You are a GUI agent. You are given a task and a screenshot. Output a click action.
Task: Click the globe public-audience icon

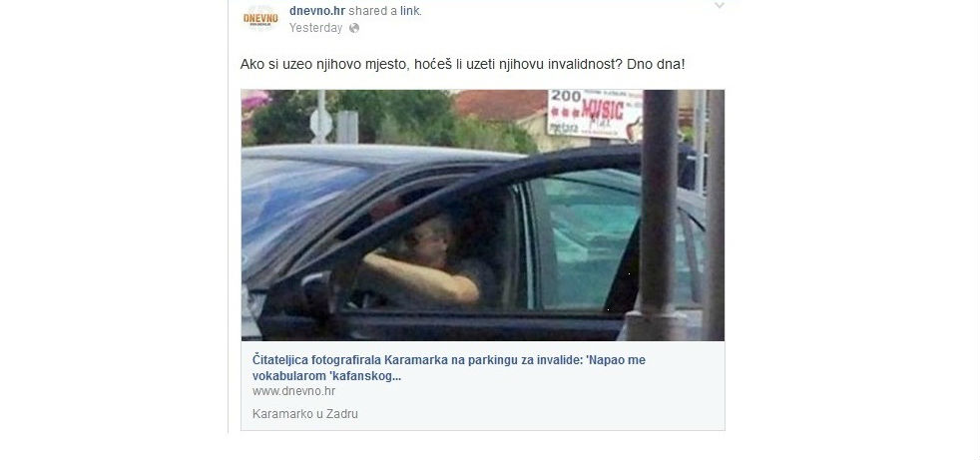(354, 28)
